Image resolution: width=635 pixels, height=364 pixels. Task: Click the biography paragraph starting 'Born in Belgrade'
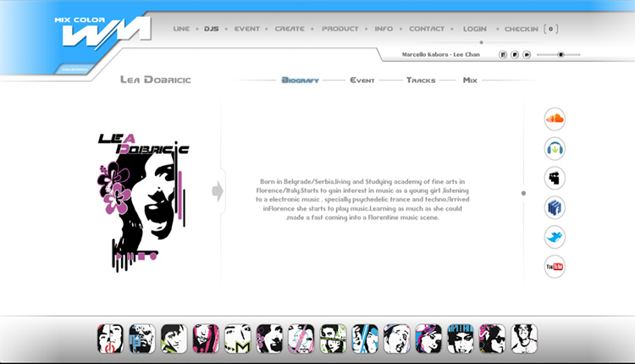(362, 199)
